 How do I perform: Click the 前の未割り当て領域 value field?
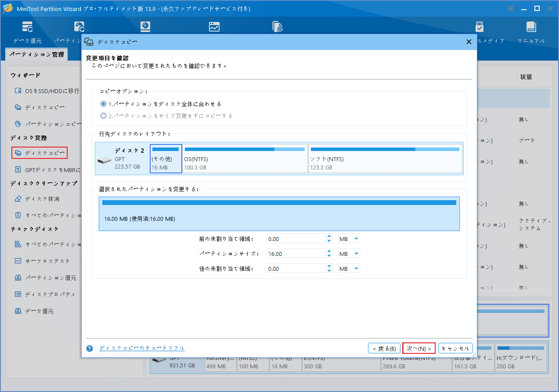pyautogui.click(x=296, y=239)
